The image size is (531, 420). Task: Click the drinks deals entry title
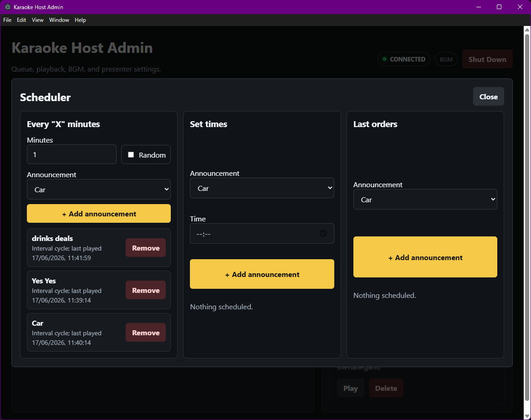52,238
